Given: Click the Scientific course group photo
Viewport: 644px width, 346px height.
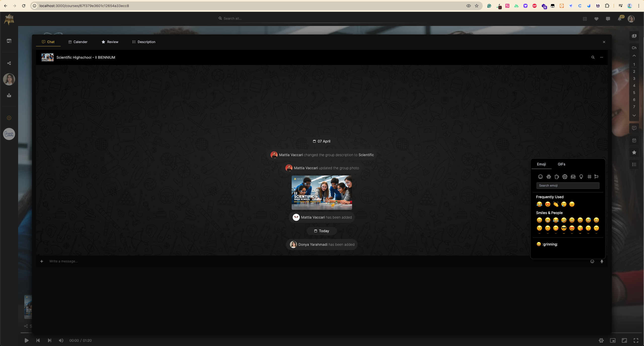Looking at the screenshot, I should [x=322, y=193].
